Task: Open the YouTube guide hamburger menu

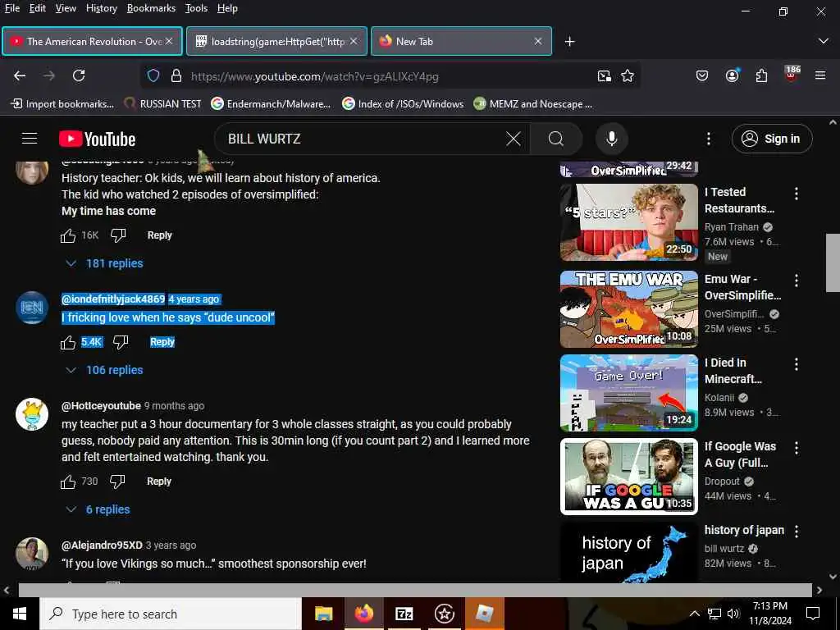Action: pos(30,139)
